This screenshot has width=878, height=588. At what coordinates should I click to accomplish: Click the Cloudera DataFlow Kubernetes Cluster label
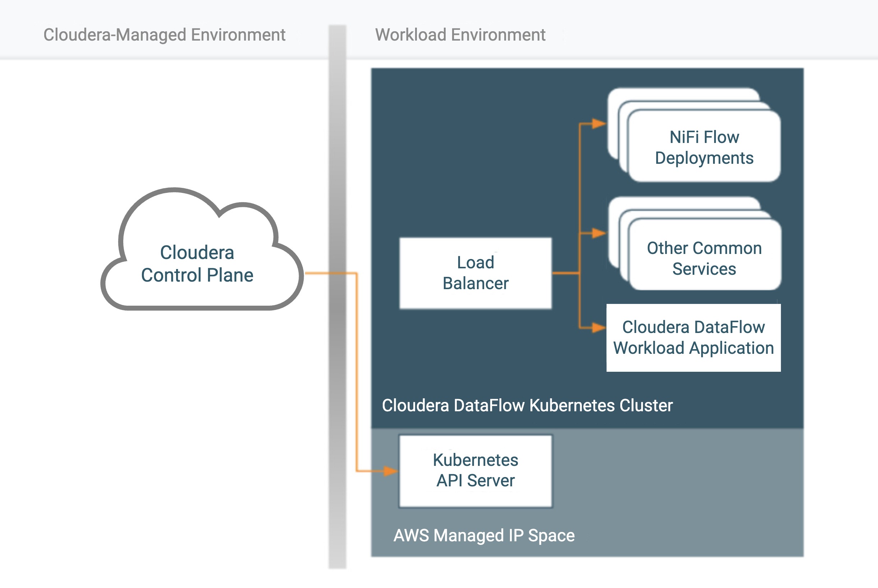click(527, 406)
